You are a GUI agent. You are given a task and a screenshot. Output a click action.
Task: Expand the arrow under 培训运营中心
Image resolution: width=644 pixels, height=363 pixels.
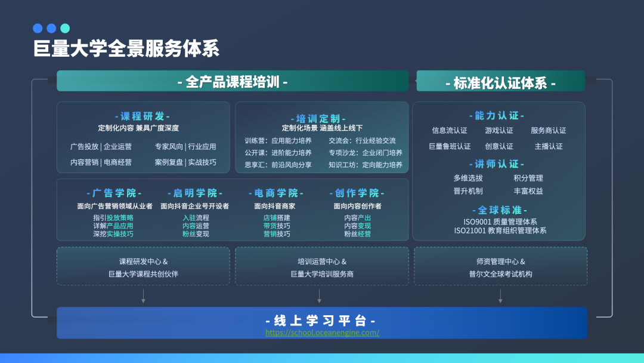(x=321, y=296)
